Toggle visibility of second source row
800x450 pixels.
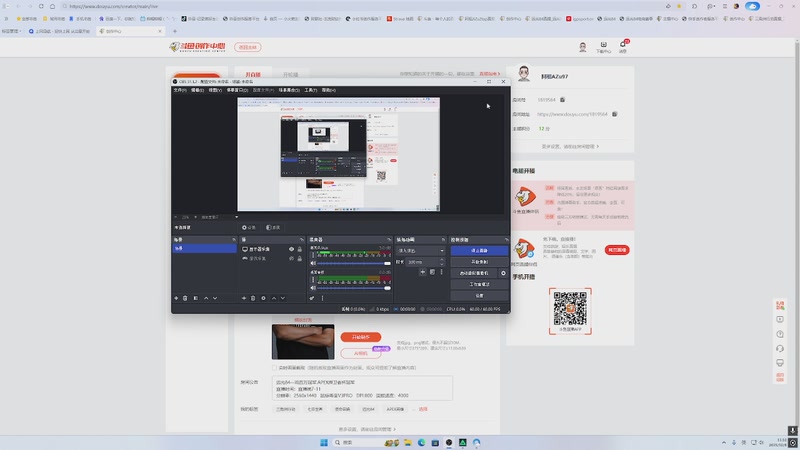tap(291, 259)
